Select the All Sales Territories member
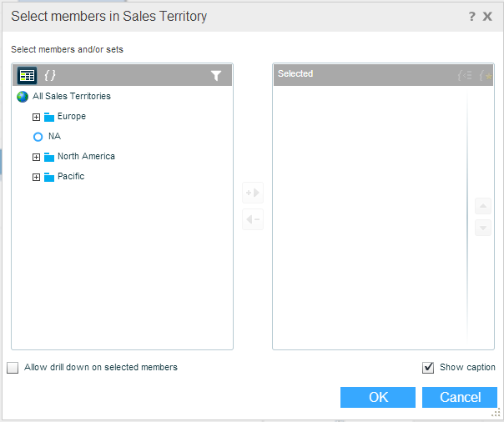504x422 pixels. [71, 97]
